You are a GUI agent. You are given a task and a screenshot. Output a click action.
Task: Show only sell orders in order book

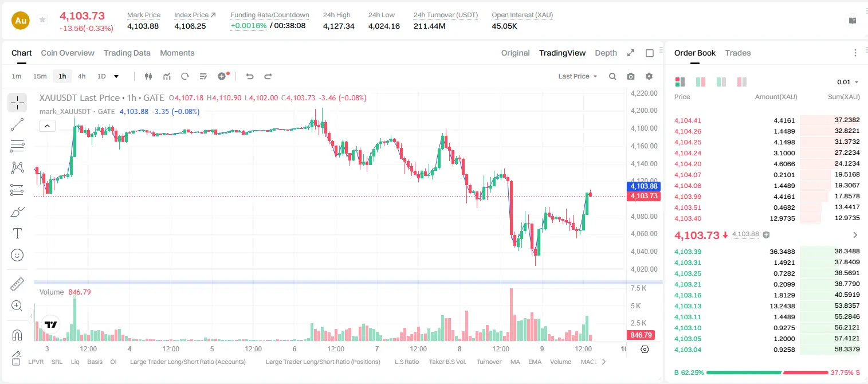742,82
